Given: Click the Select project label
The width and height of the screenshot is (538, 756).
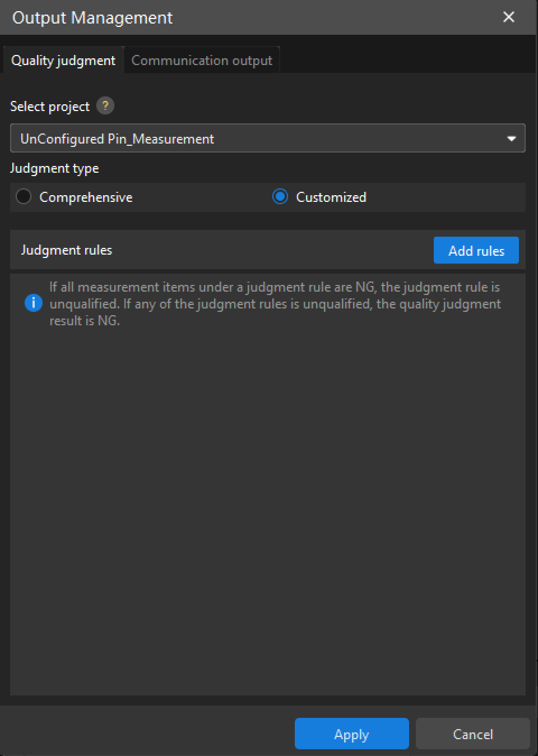Looking at the screenshot, I should [x=50, y=107].
